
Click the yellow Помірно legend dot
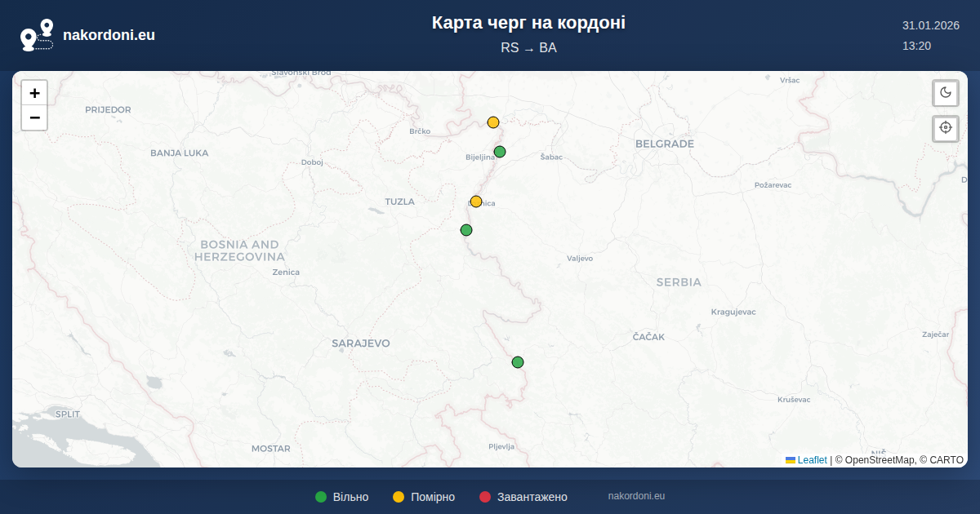pos(399,497)
